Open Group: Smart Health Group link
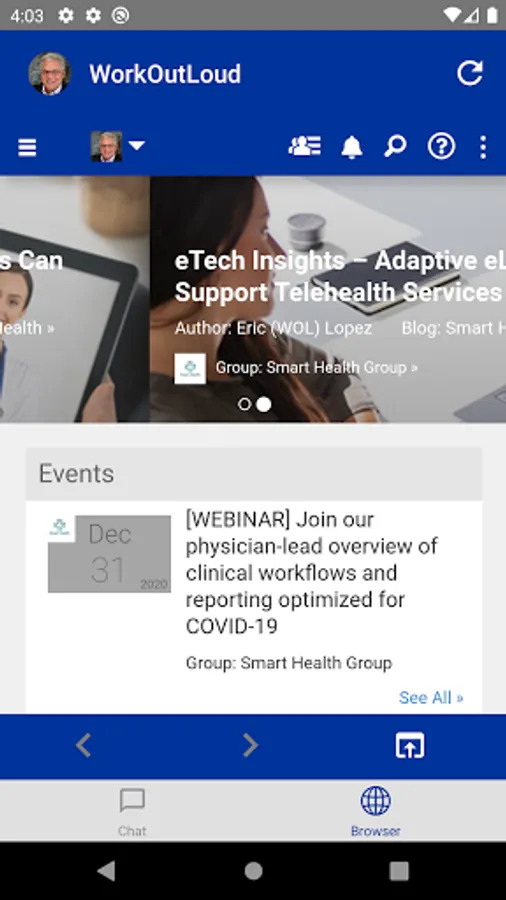Image resolution: width=506 pixels, height=900 pixels. [x=317, y=367]
